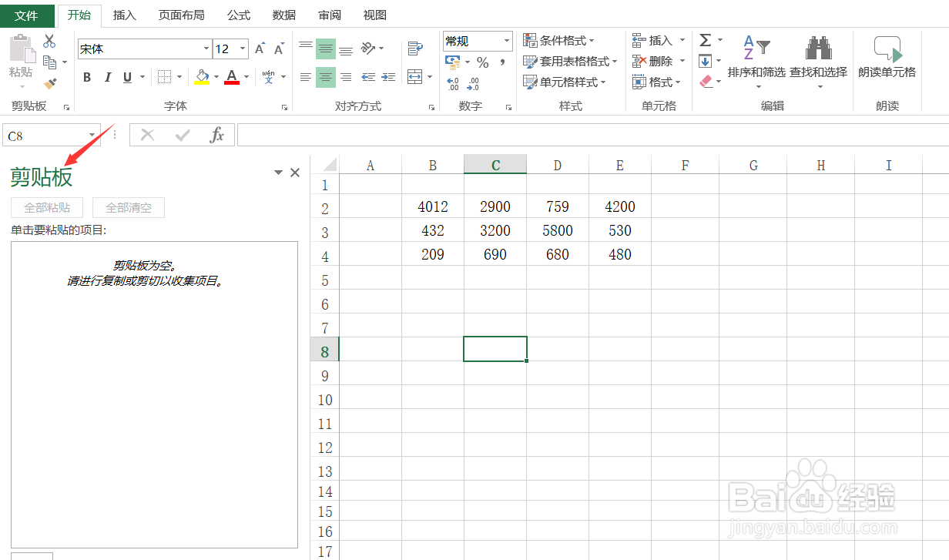Click the text orientation icon
Screen dimensions: 949x560
coord(368,49)
